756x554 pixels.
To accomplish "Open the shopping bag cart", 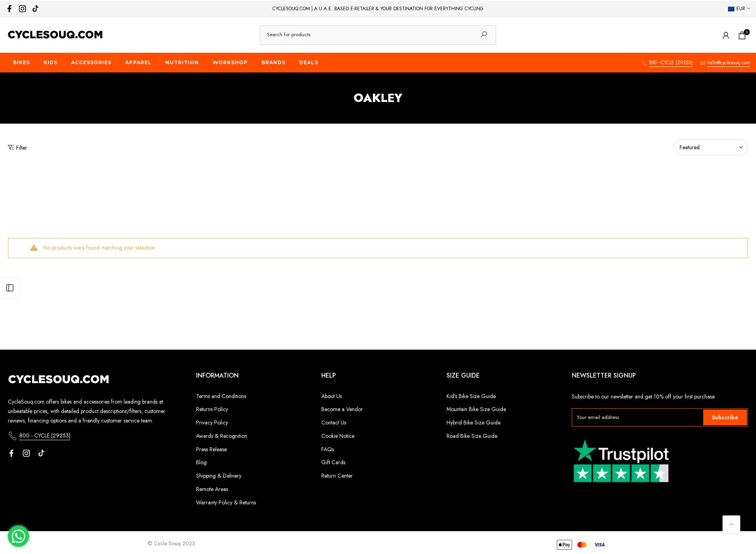I will [x=742, y=35].
